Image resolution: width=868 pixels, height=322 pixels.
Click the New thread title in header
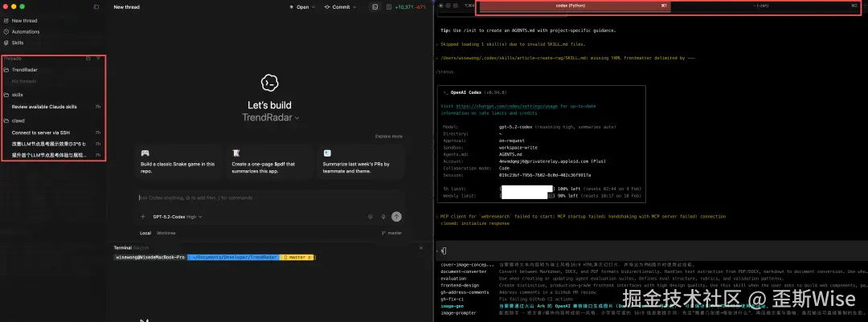pyautogui.click(x=127, y=7)
